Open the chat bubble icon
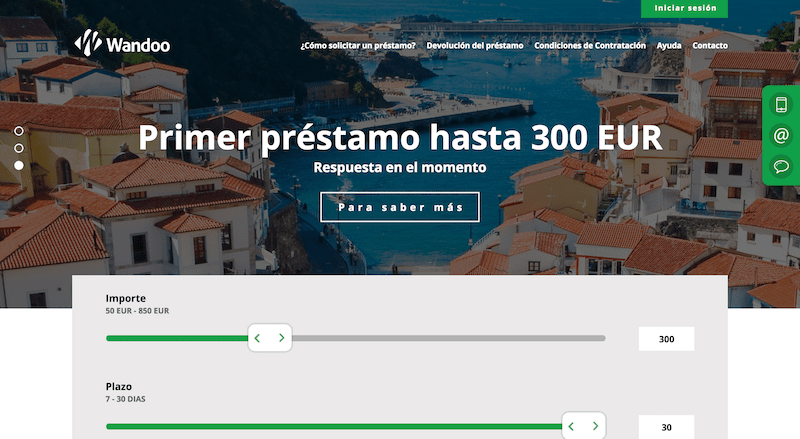 [x=781, y=166]
